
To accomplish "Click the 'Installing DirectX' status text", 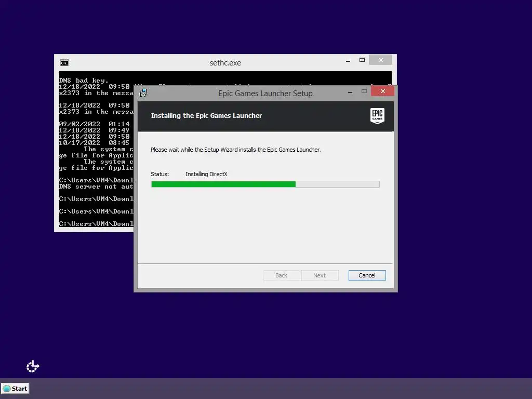I will coord(206,174).
